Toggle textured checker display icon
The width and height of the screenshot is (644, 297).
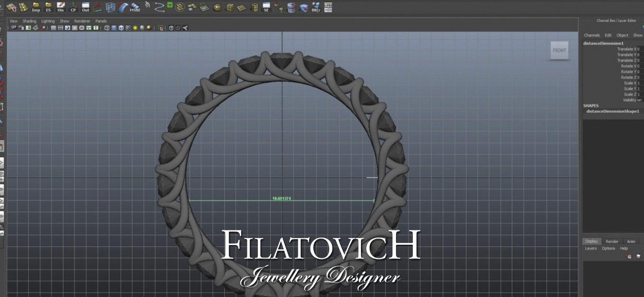(x=128, y=28)
